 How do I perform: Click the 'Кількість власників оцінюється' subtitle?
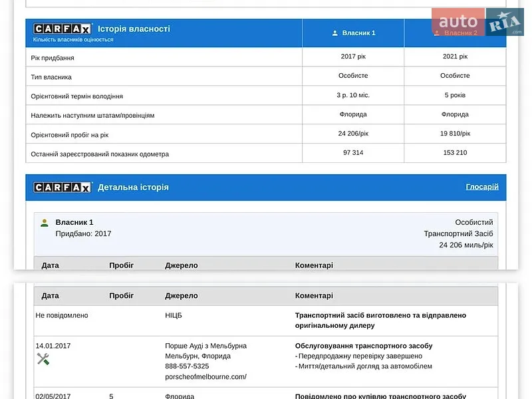tap(73, 40)
